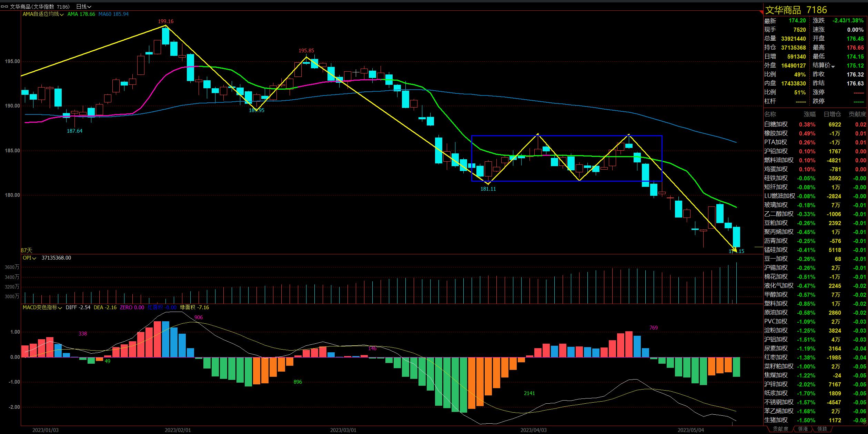The width and height of the screenshot is (868, 434).
Task: Sort list by 涨幅 column header
Action: pos(810,114)
